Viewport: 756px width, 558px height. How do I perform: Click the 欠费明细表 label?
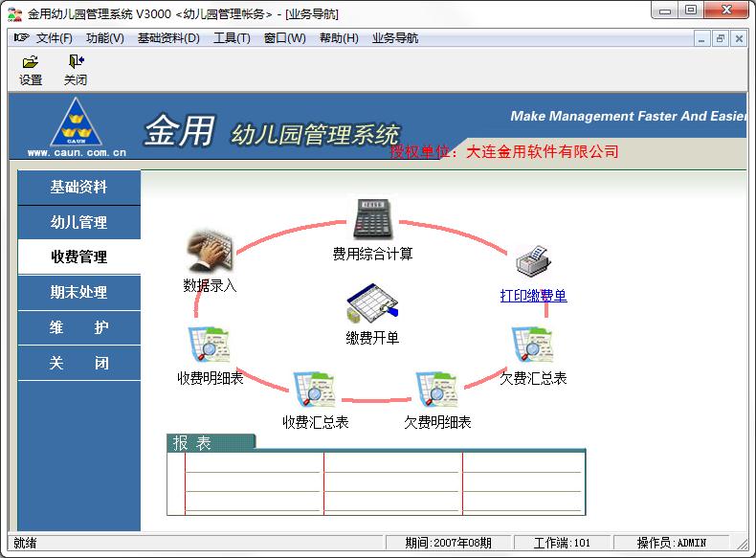click(437, 422)
